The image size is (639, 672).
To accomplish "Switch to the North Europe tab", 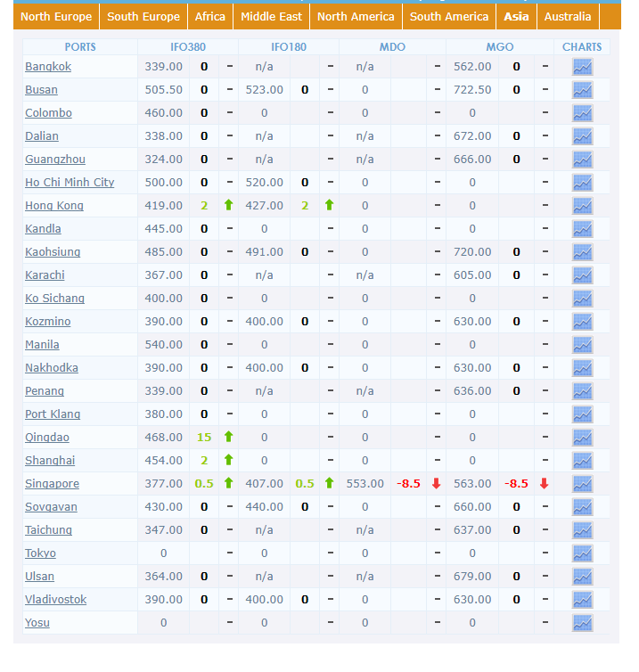I will 56,17.
